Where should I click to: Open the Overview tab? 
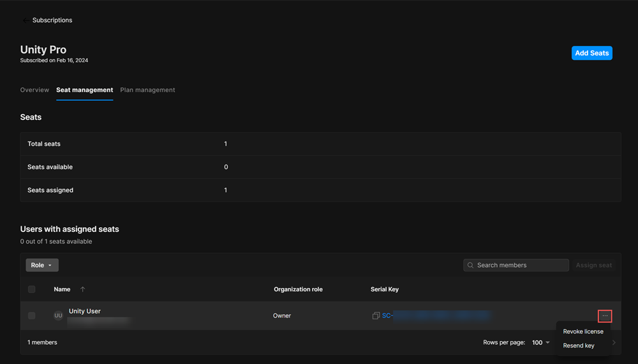click(34, 90)
